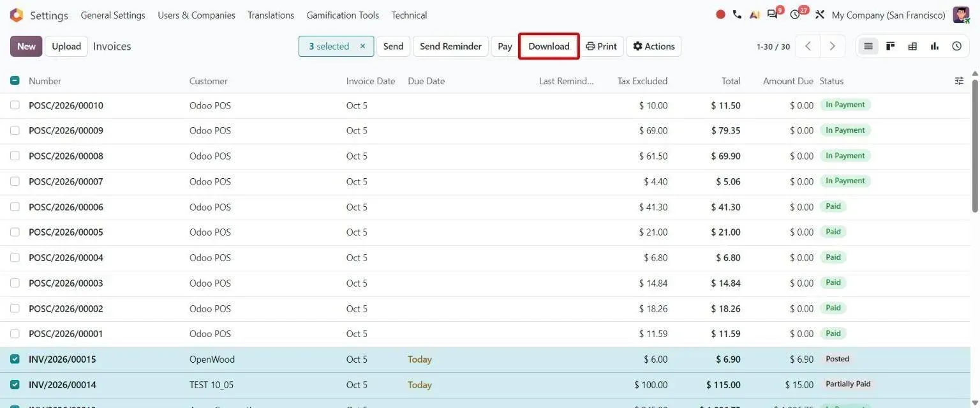Image resolution: width=980 pixels, height=408 pixels.
Task: Click 'Partially Paid' status badge
Action: (848, 384)
